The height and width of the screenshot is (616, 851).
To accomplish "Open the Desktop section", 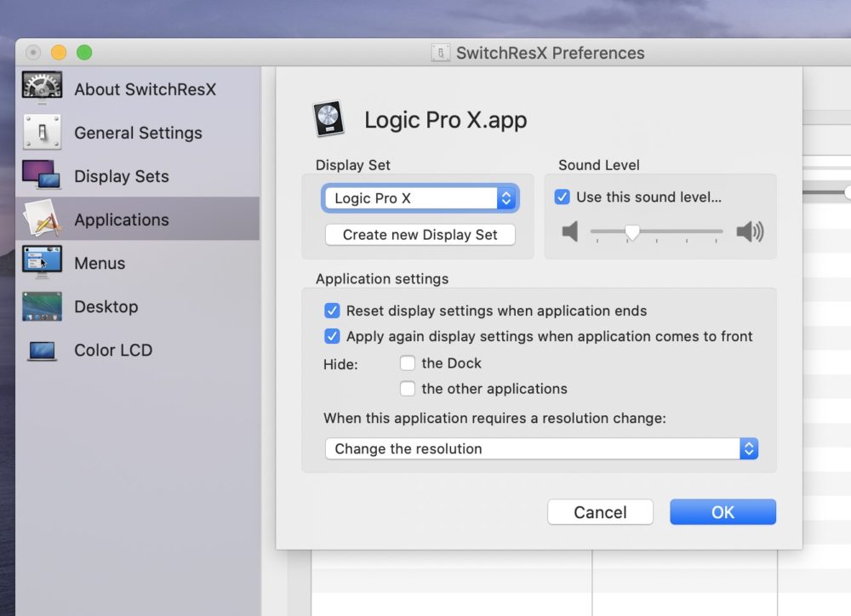I will click(x=138, y=306).
